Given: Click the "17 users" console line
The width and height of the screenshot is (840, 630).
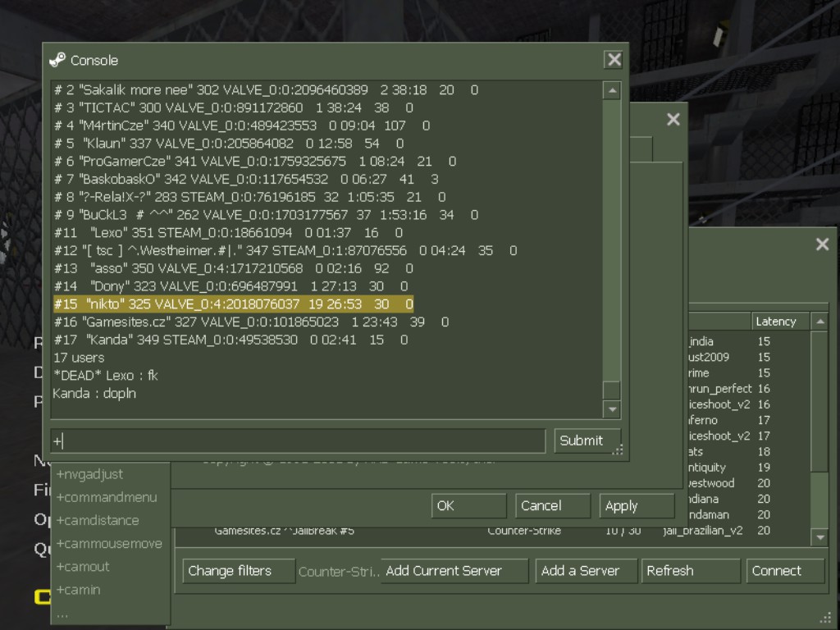Looking at the screenshot, I should pos(79,358).
